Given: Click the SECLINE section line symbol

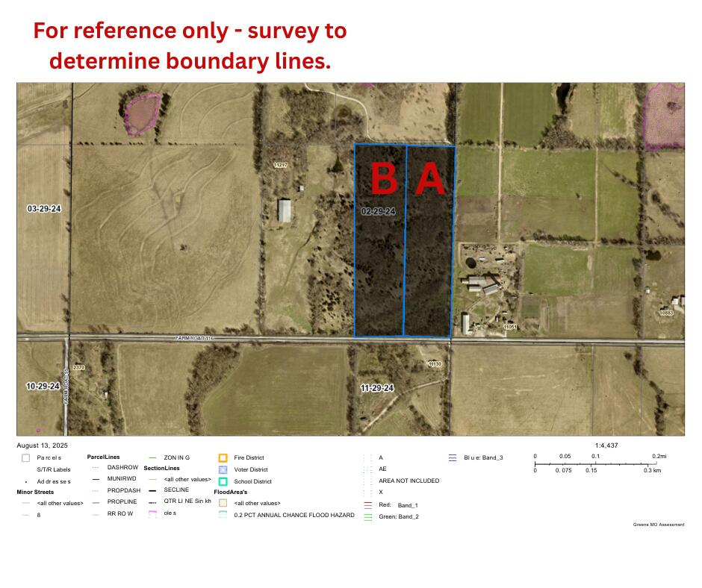Looking at the screenshot, I should coord(154,490).
